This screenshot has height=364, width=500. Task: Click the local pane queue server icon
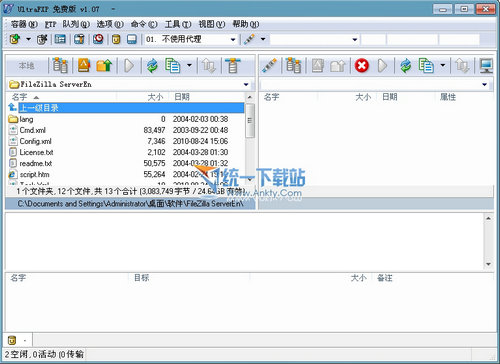click(233, 65)
